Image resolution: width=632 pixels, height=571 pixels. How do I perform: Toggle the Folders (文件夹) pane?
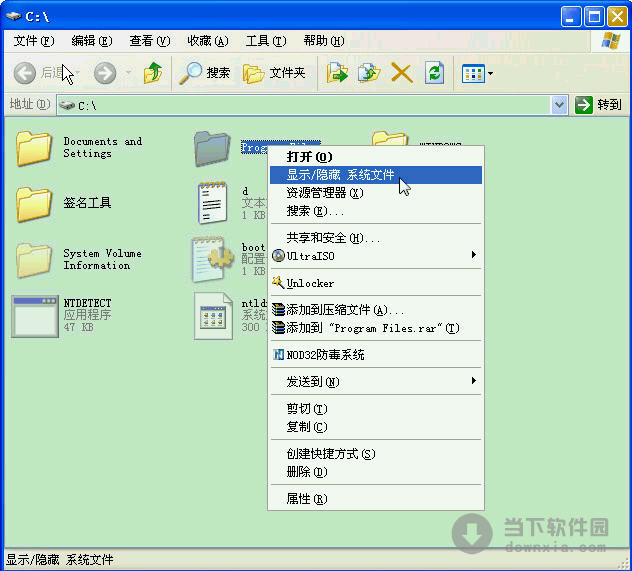(x=275, y=73)
